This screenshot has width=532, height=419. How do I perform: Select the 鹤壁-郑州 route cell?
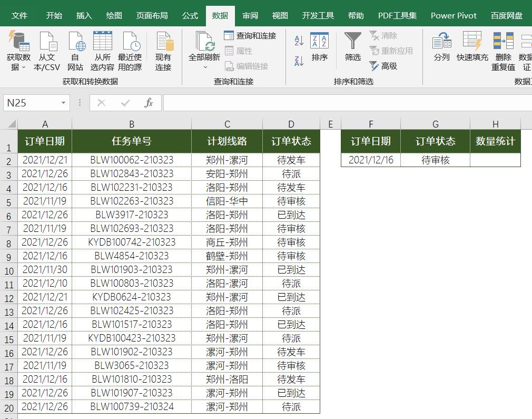227,256
